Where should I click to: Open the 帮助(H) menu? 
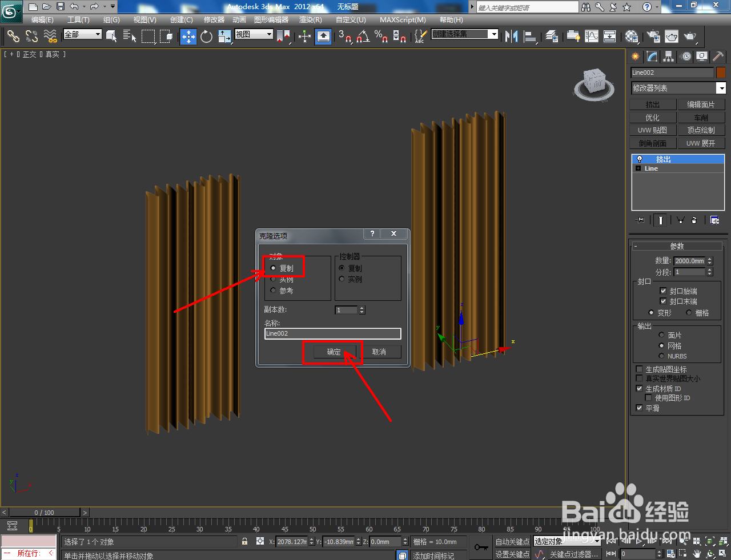[451, 19]
